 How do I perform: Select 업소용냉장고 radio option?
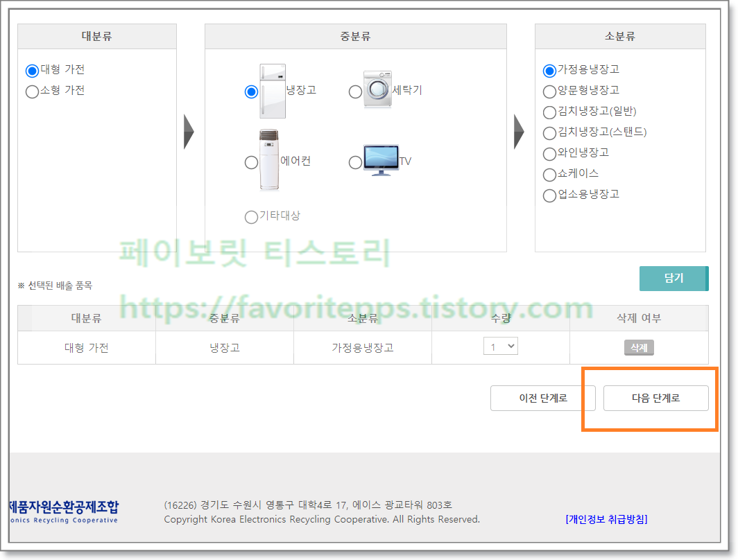pyautogui.click(x=549, y=195)
